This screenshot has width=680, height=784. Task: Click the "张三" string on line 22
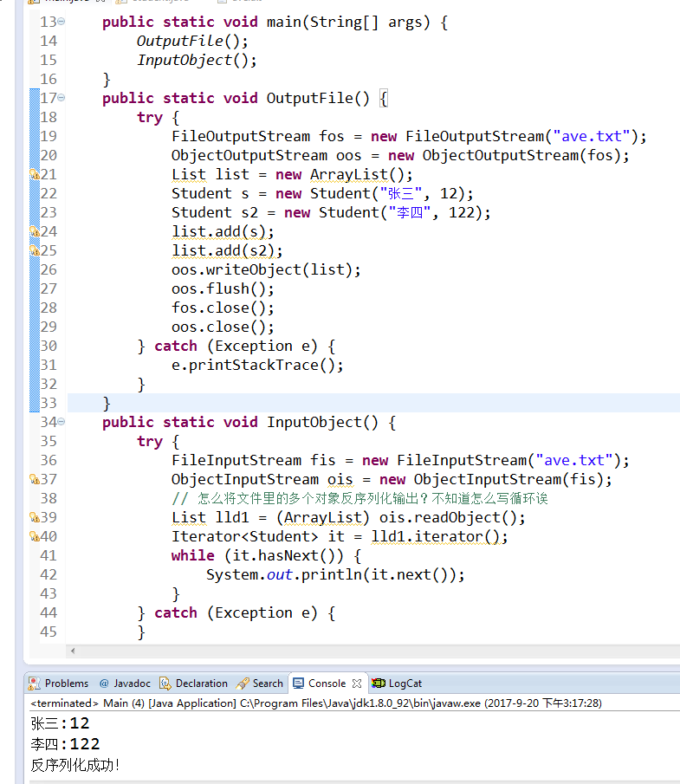point(401,193)
